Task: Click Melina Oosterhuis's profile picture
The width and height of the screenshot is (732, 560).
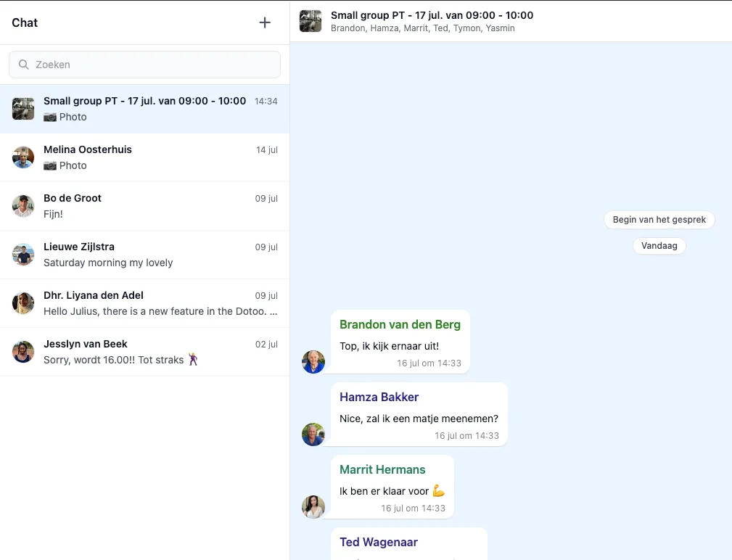Action: pyautogui.click(x=23, y=157)
